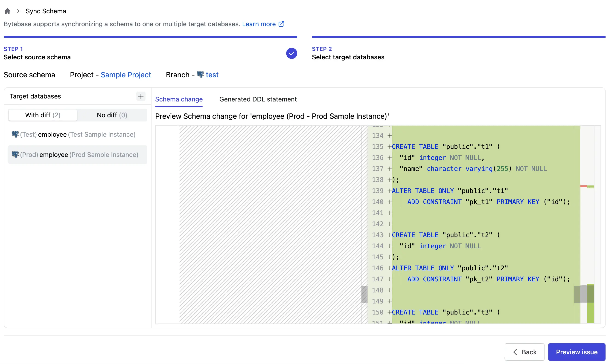Click line 139 ALTER TABLE ONLY "public"."t1"
The height and width of the screenshot is (364, 606).
pyautogui.click(x=450, y=191)
